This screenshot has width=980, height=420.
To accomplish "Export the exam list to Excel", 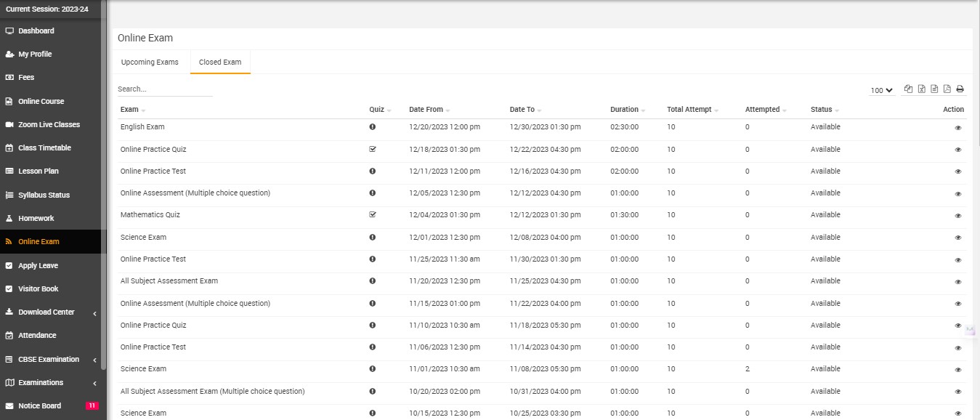I will [x=921, y=89].
